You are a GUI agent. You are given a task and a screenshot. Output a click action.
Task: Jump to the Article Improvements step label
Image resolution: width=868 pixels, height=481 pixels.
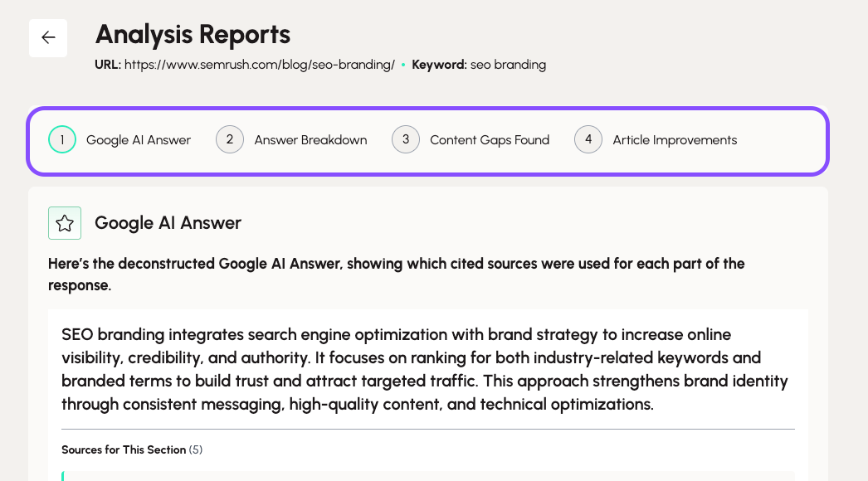675,140
